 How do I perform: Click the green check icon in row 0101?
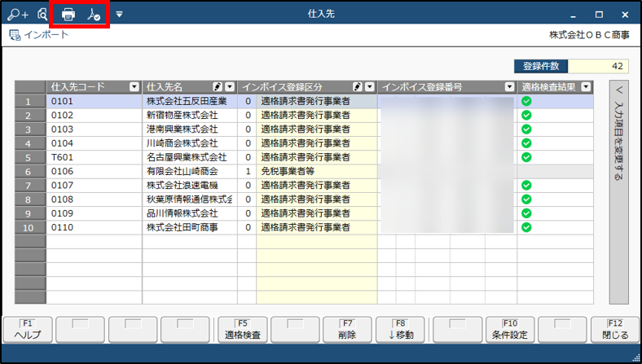click(x=526, y=101)
